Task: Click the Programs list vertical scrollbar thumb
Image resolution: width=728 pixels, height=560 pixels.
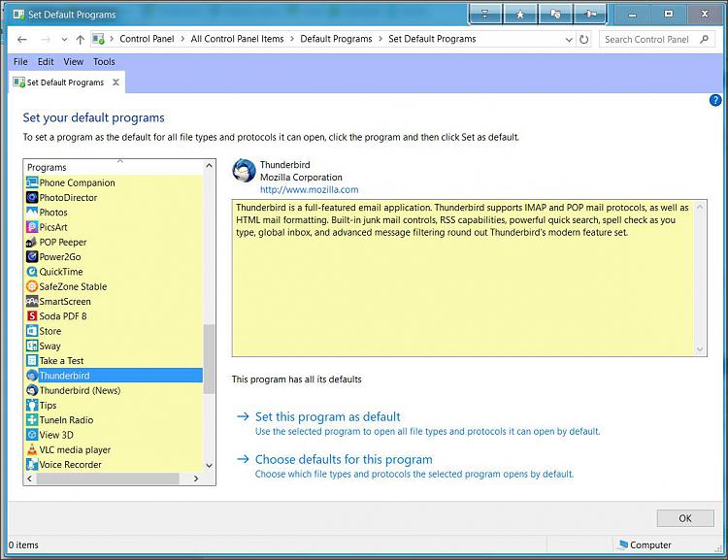Action: 209,359
